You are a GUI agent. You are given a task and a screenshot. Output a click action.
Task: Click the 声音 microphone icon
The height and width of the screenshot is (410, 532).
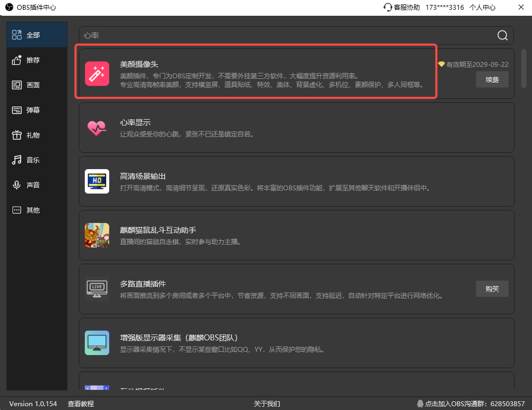point(17,185)
